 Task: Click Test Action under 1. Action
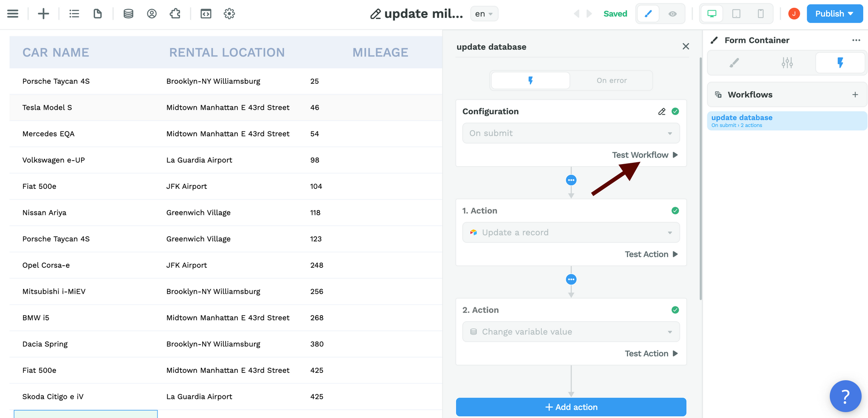651,254
